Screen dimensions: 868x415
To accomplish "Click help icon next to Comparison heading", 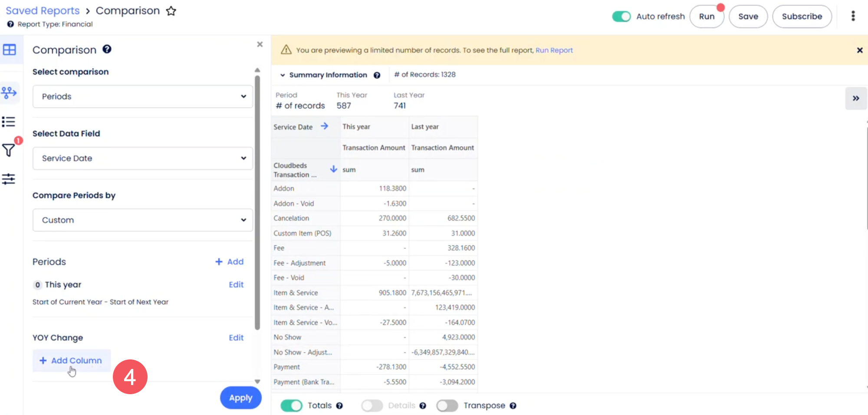I will point(107,49).
